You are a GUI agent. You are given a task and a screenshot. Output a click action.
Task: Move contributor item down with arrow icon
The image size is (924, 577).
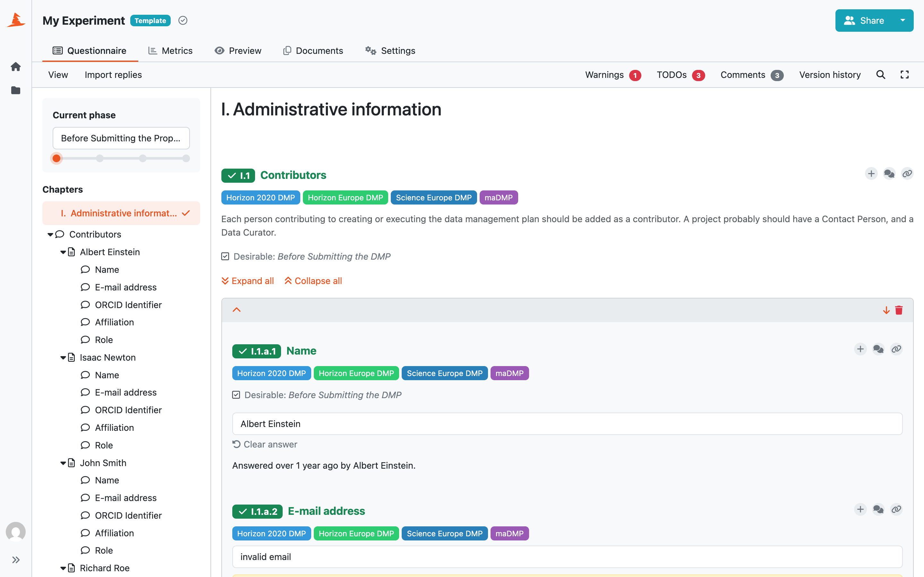coord(886,310)
